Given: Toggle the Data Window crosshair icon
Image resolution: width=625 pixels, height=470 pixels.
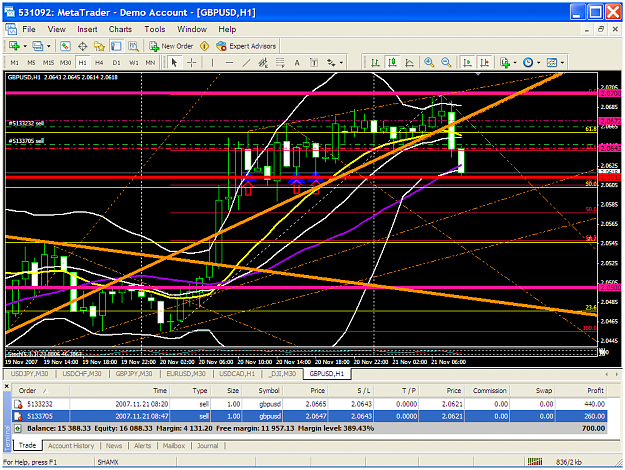Looking at the screenshot, I should coord(82,46).
